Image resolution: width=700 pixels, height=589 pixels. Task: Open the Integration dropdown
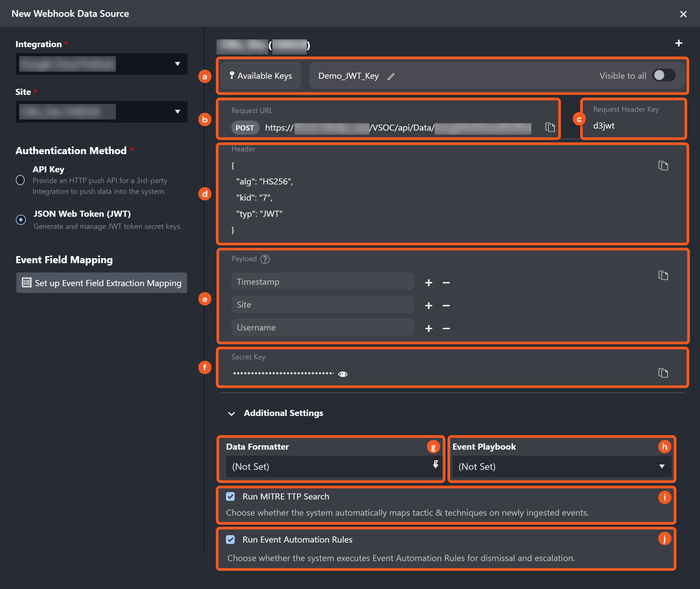point(101,64)
